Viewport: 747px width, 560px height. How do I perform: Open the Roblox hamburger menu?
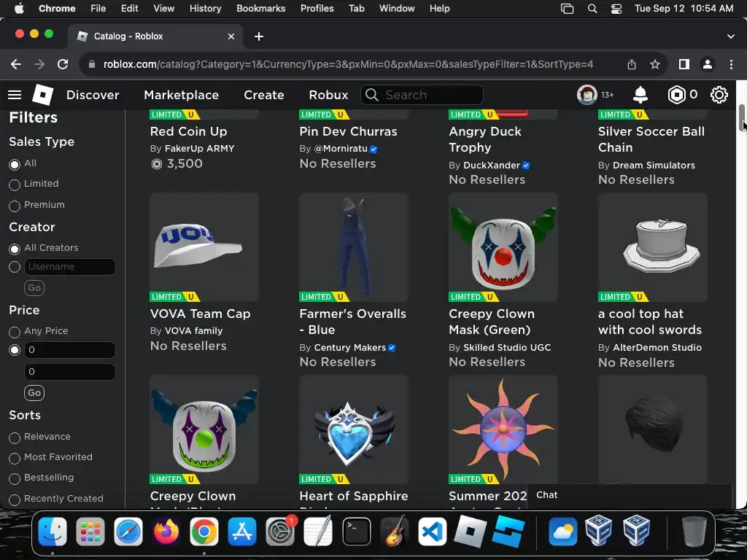coord(15,95)
